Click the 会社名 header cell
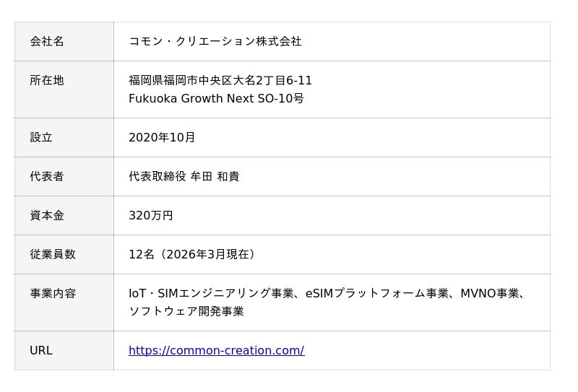This screenshot has width=578, height=392. 47,42
